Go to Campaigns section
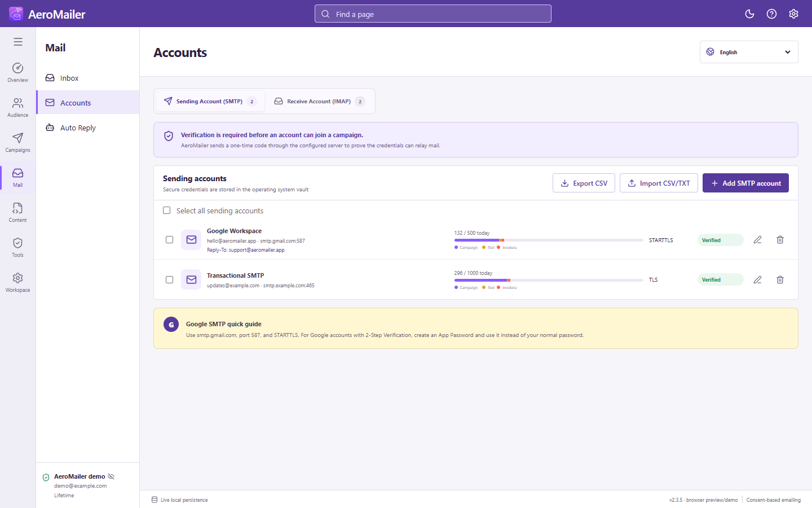 coord(18,142)
